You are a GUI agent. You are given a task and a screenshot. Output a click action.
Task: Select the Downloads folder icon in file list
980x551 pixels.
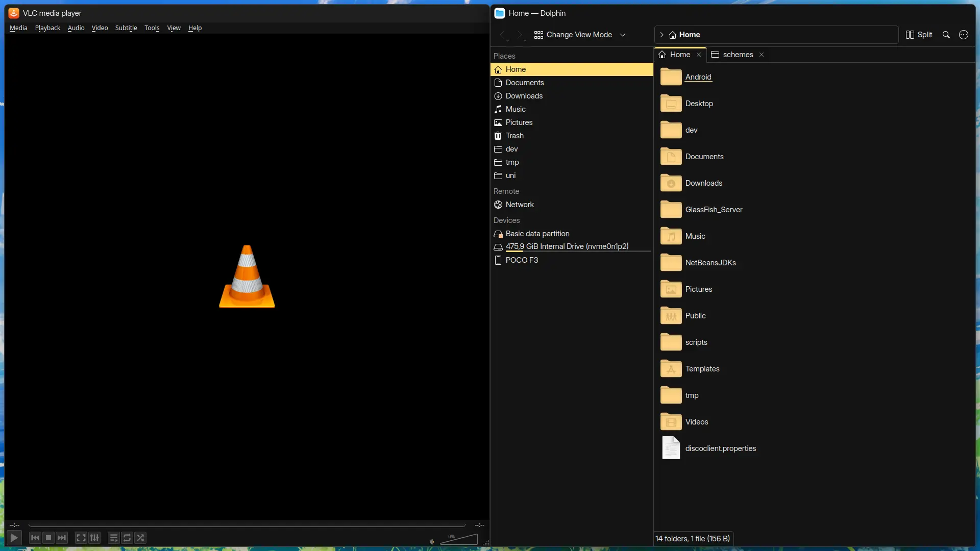pos(671,183)
